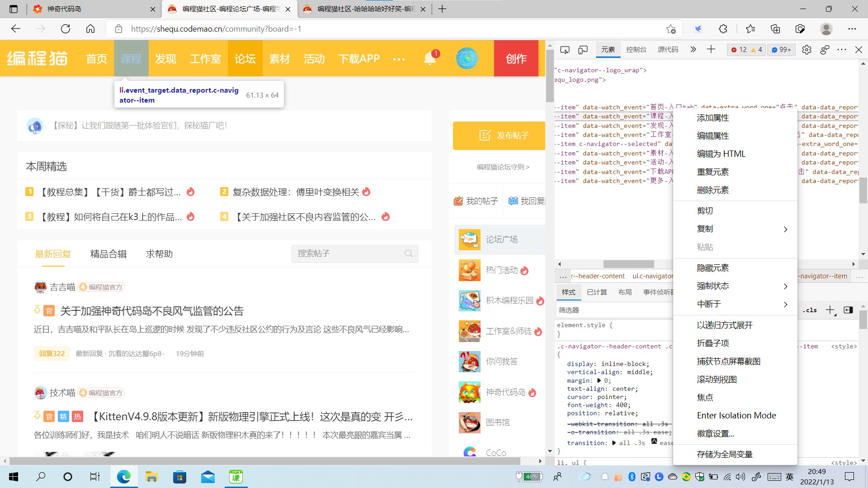Click the error count badge 12

739,50
